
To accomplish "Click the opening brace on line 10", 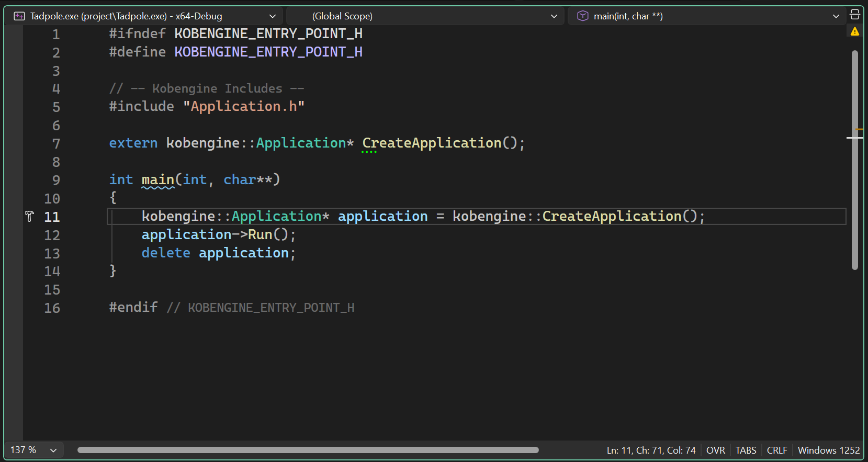I will click(x=113, y=198).
